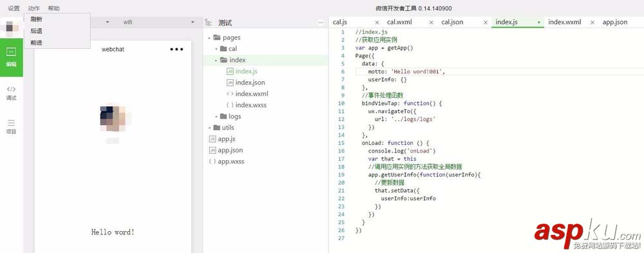The image size is (644, 253).
Task: Open the 项目 project sidebar icon
Action: pos(12,127)
